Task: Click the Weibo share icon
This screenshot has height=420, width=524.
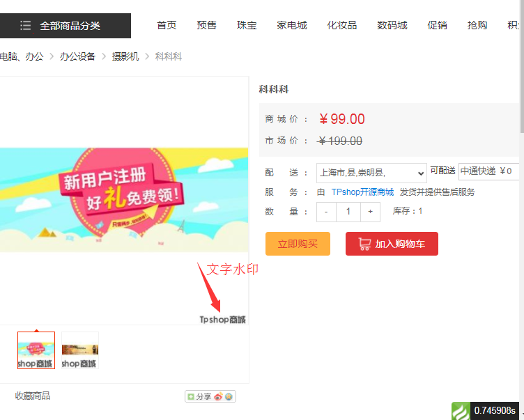Action: click(x=218, y=396)
